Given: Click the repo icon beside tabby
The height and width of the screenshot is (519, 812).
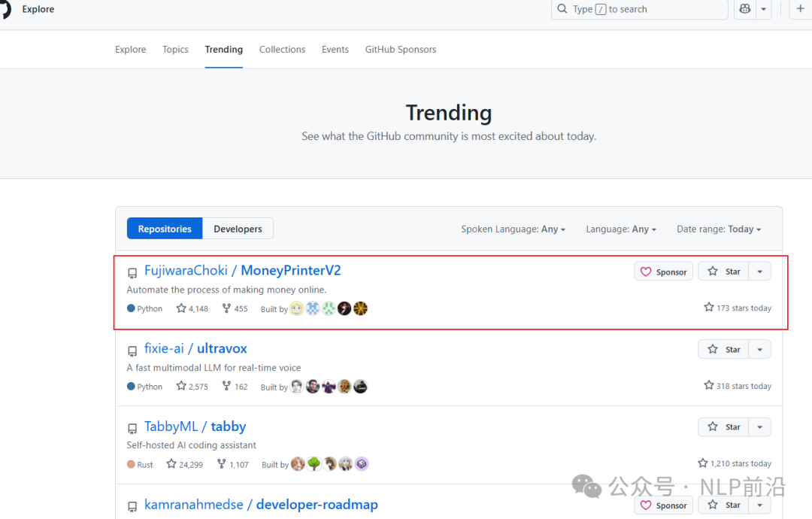Looking at the screenshot, I should tap(132, 428).
